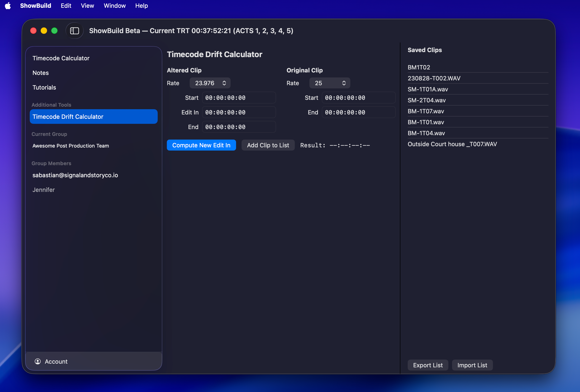
Task: Select Timecode Calculator in sidebar
Action: [x=61, y=58]
